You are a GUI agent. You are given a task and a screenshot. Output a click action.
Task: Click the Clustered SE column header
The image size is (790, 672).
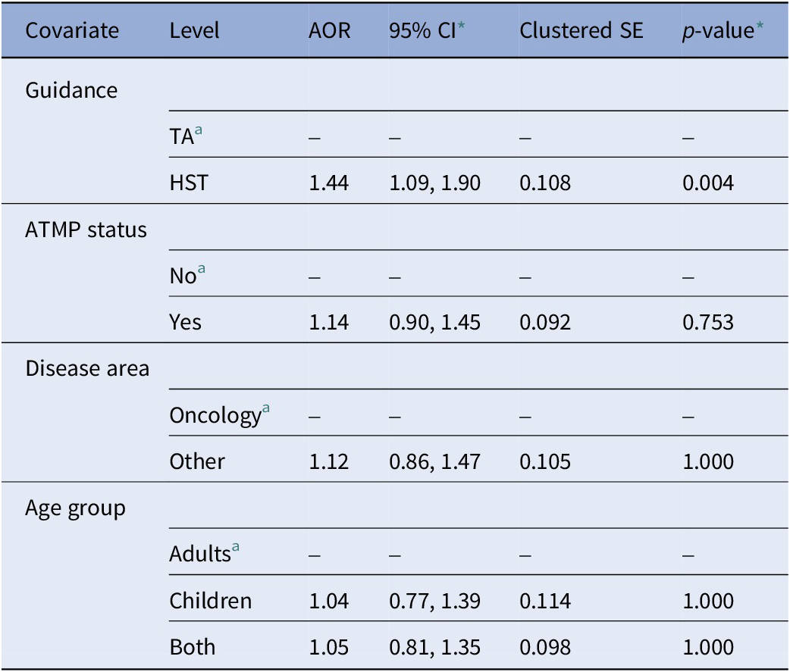pos(581,31)
